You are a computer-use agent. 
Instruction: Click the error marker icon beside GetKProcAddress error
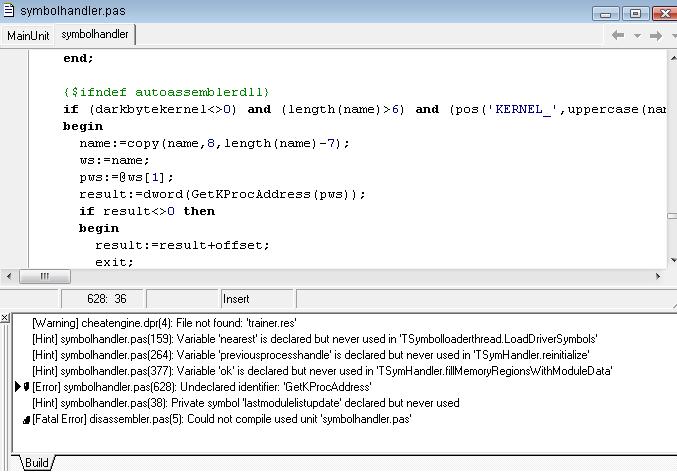[x=26, y=386]
